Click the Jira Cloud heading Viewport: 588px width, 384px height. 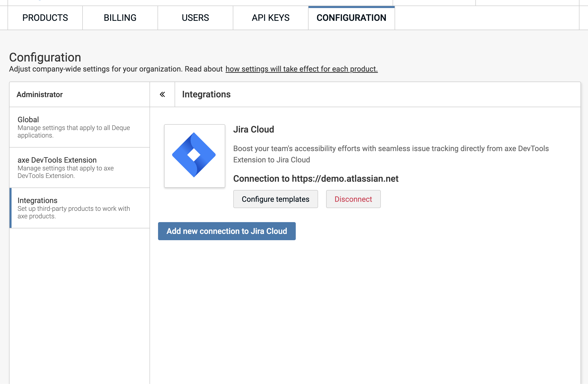tap(253, 129)
